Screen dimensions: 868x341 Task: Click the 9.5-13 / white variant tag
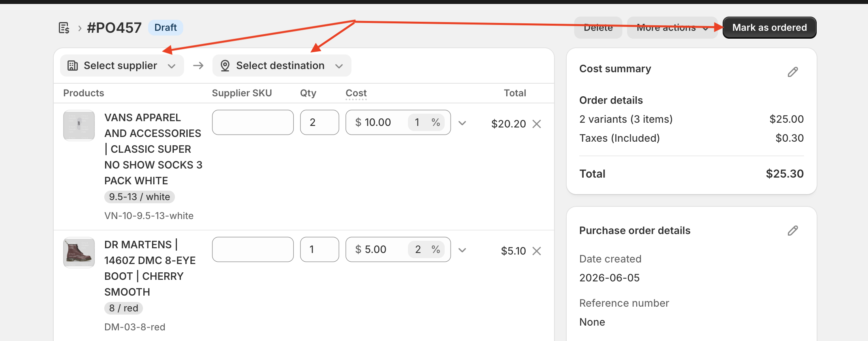(x=139, y=197)
